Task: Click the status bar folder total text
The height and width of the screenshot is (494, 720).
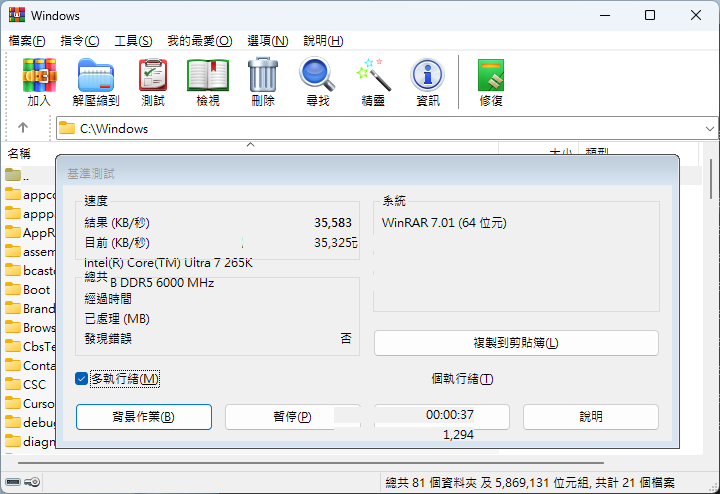Action: tap(530, 483)
